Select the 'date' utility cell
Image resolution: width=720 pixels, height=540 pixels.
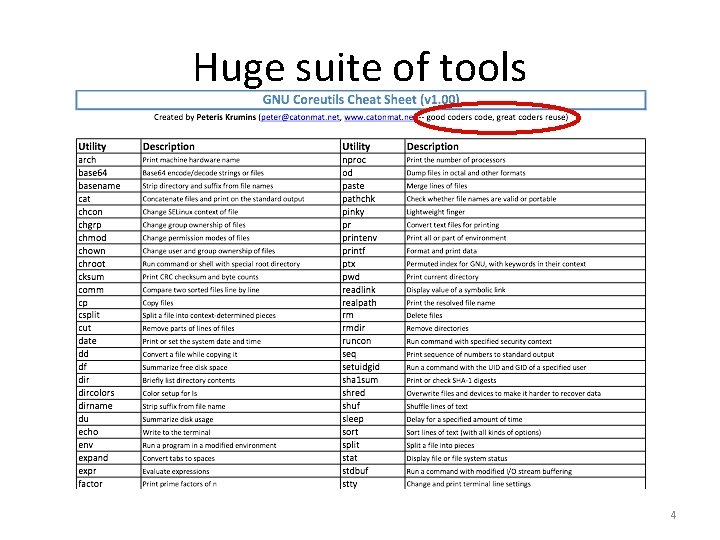click(108, 341)
